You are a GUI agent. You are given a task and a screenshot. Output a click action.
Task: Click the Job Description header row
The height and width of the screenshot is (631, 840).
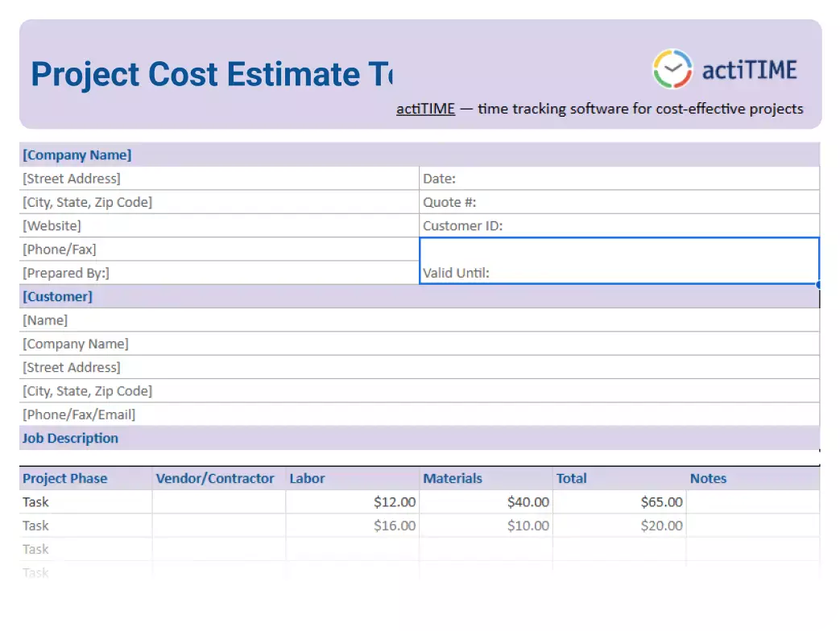coord(70,438)
